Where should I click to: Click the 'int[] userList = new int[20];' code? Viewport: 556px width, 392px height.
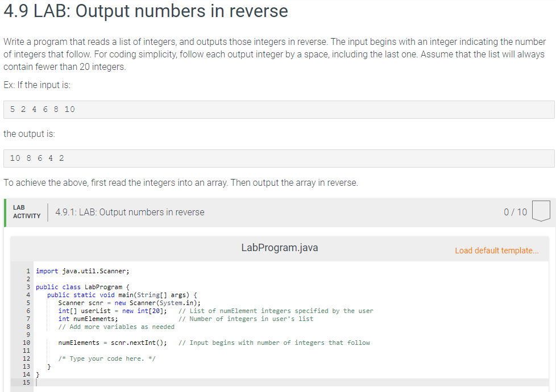click(113, 311)
